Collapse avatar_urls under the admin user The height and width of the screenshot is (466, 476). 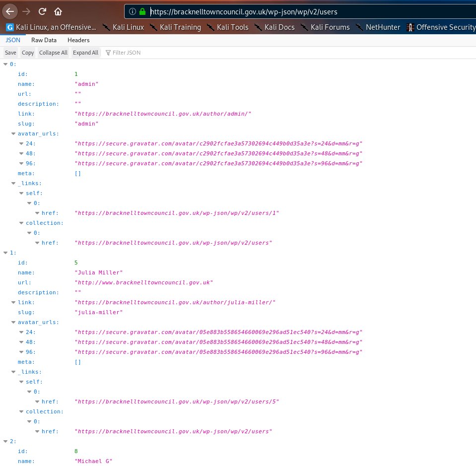13,133
